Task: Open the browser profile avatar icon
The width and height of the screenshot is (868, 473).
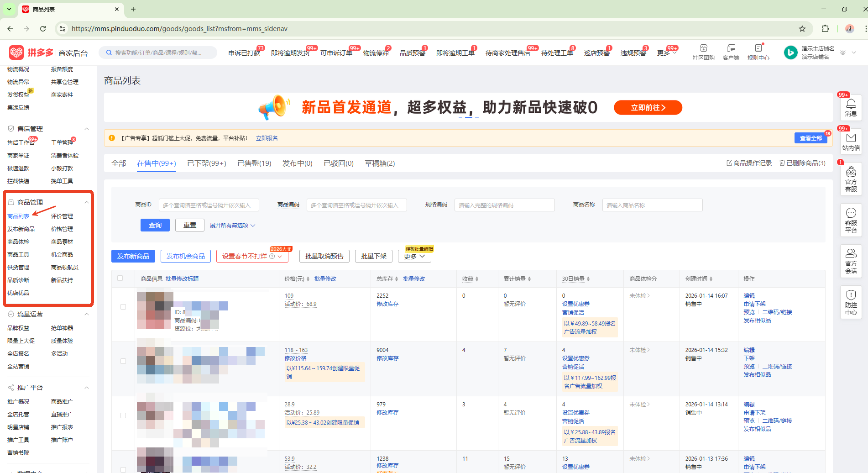Action: (x=849, y=29)
